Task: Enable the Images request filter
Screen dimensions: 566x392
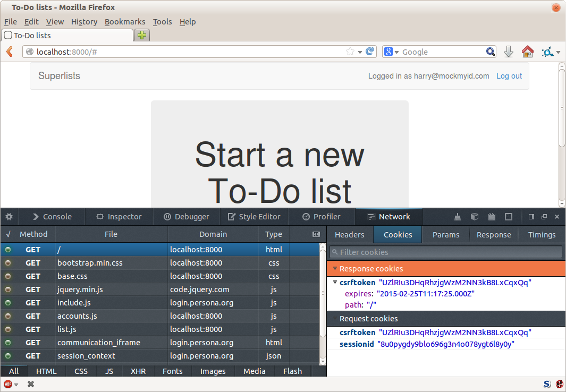Action: coord(213,371)
